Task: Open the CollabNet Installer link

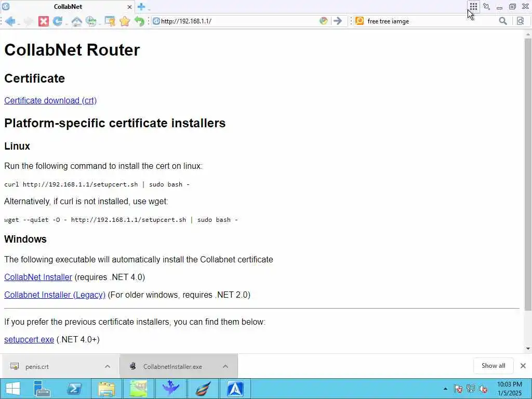Action: click(x=38, y=277)
